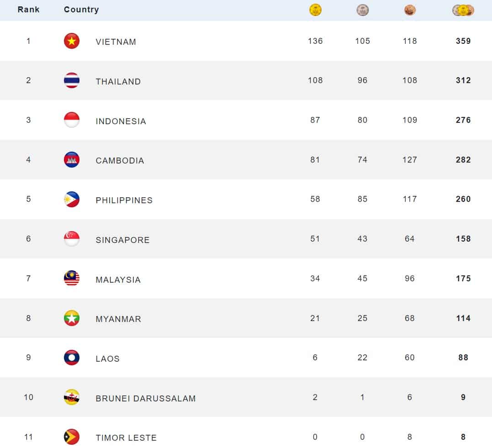492x448 pixels.
Task: Select the Rank column header
Action: 29,10
